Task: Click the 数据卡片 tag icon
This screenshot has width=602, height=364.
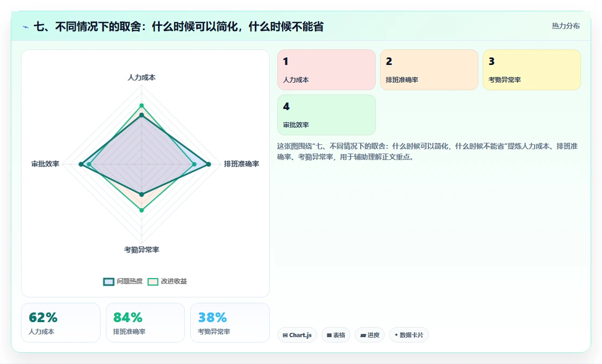Action: (396, 335)
